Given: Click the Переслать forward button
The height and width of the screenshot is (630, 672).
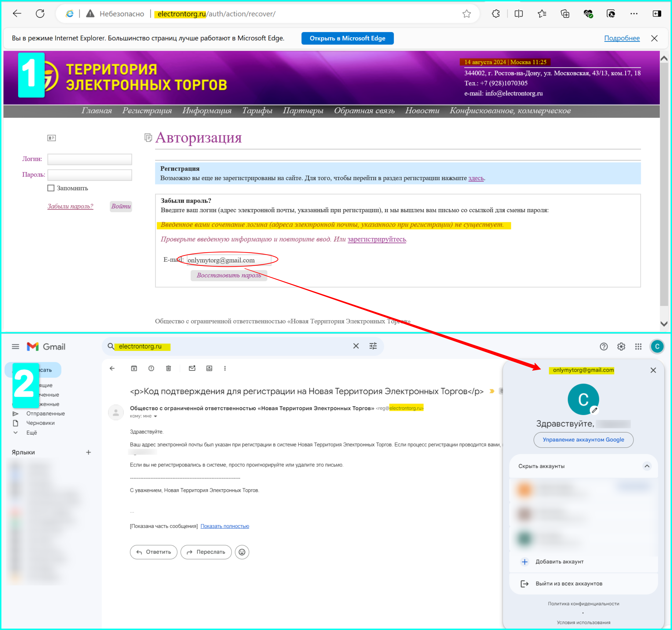Looking at the screenshot, I should pos(206,552).
